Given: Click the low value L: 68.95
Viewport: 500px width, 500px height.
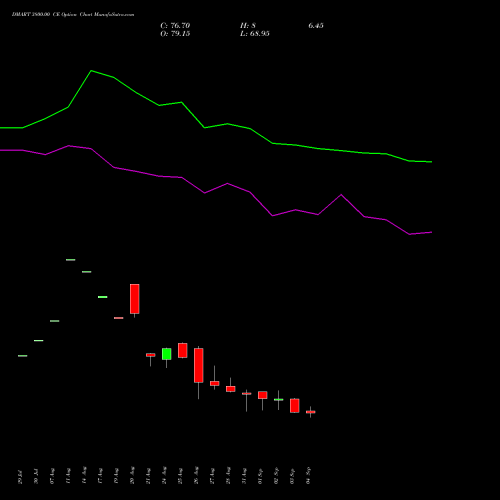Looking at the screenshot, I should pos(255,34).
